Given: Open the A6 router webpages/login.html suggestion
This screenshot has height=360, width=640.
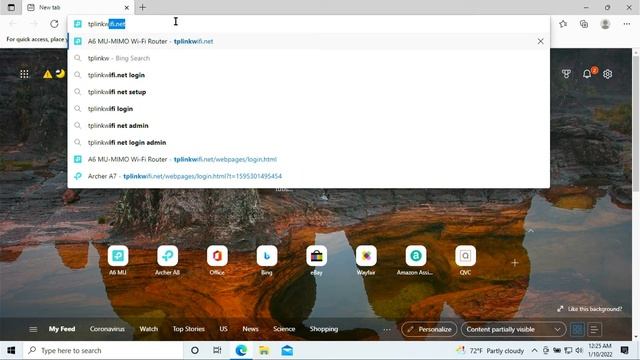Looking at the screenshot, I should pos(309,159).
